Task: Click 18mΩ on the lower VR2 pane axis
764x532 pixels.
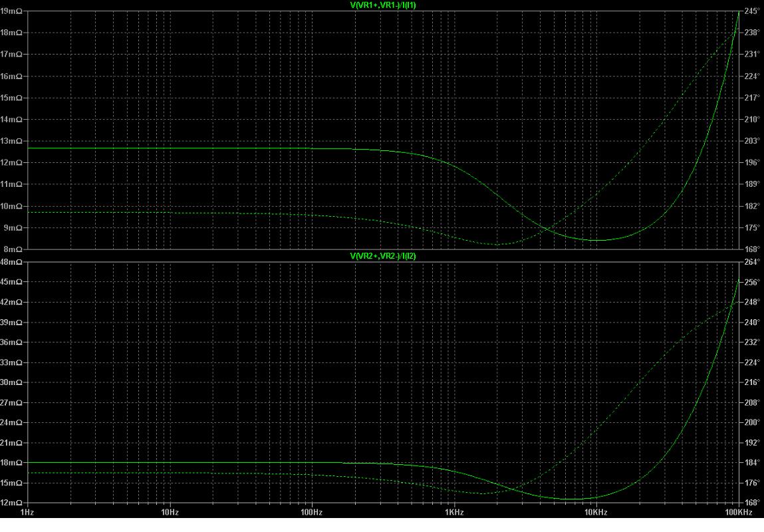Action: click(x=11, y=463)
